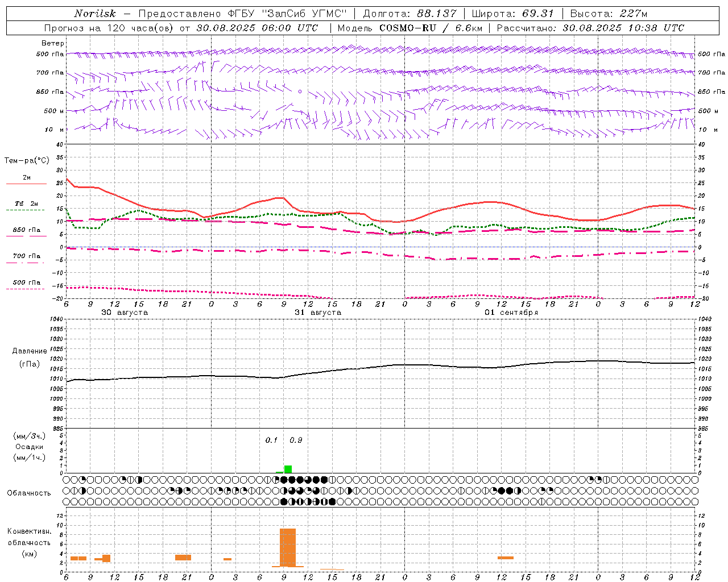
Task: Click the Модель COSMO-RU / 6.6км label
Action: click(x=409, y=28)
